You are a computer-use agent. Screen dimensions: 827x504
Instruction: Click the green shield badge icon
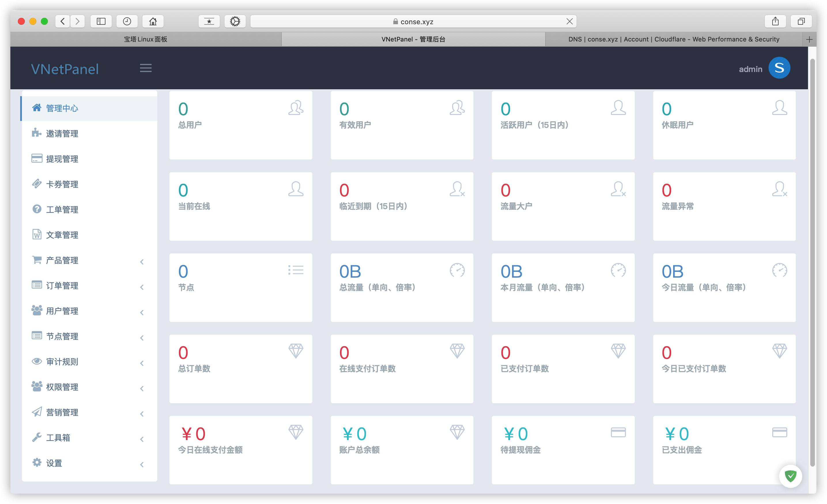pyautogui.click(x=791, y=476)
